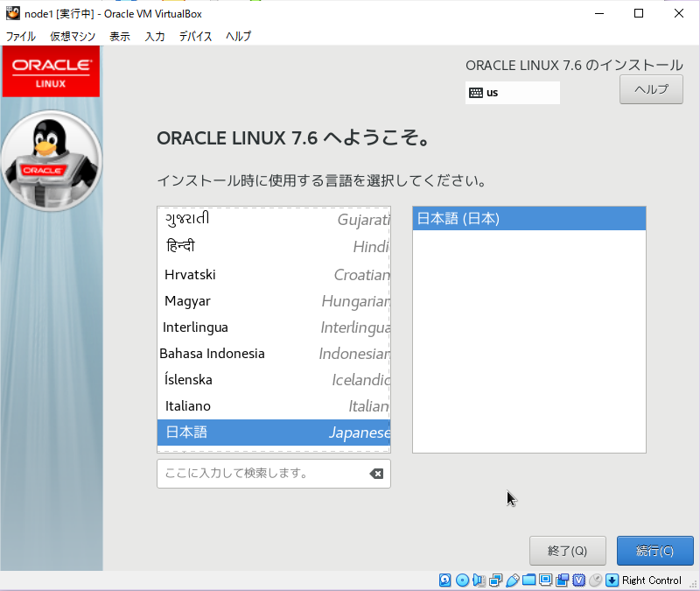Select the 日本語 (日本) locale entry
Image resolution: width=700 pixels, height=591 pixels.
pos(529,218)
